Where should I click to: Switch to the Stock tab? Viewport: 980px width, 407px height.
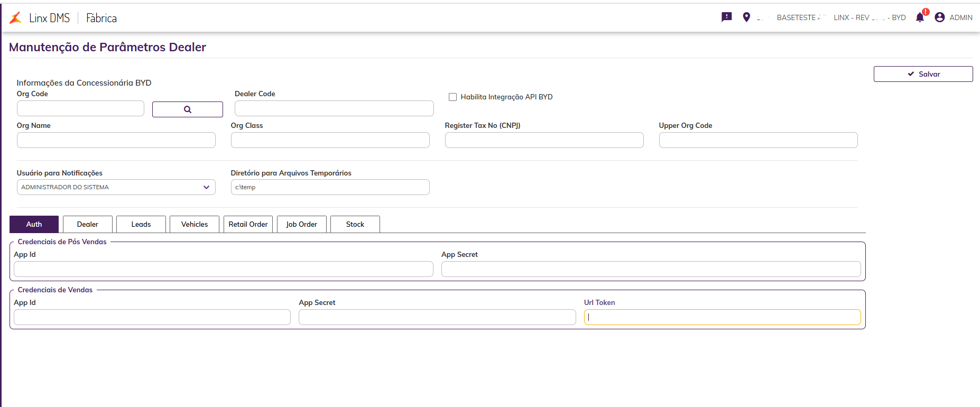[355, 224]
